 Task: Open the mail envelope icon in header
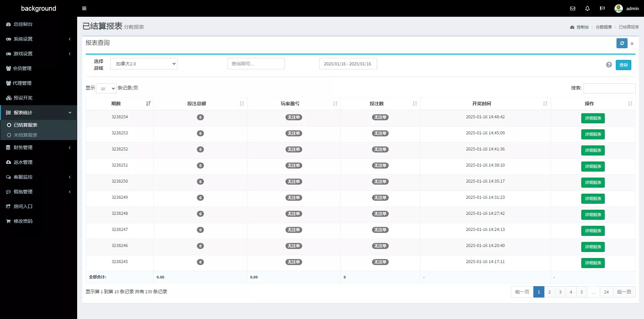(573, 8)
